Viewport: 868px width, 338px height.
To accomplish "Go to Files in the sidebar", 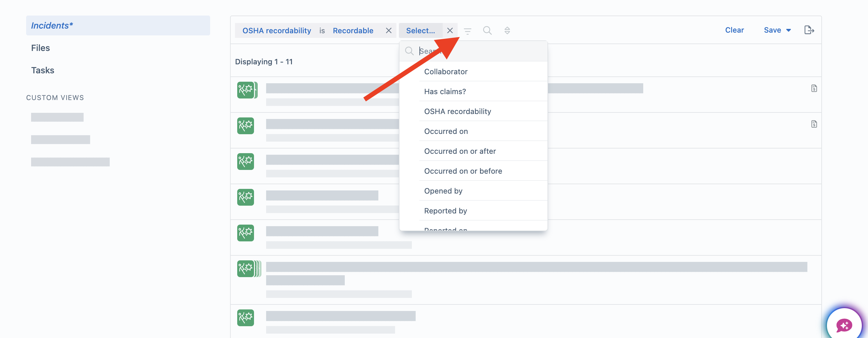I will click(40, 48).
